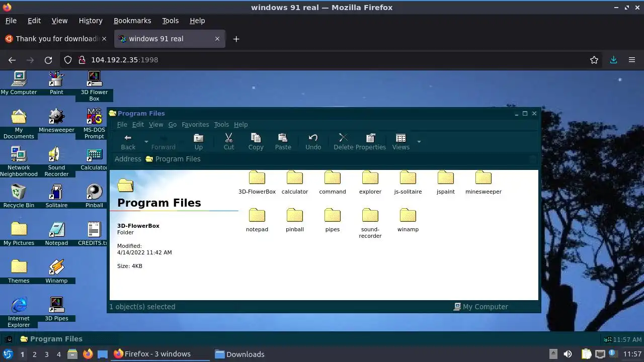Click the Copy toolbar button

(256, 142)
